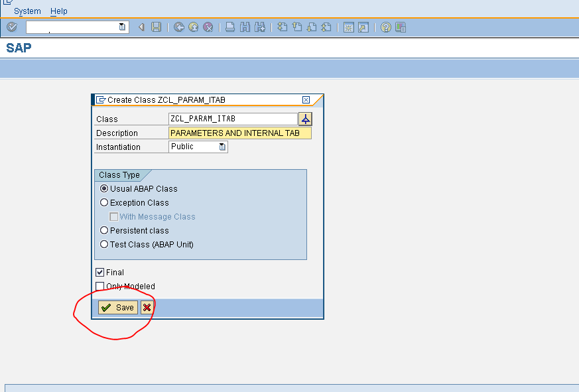The height and width of the screenshot is (392, 579).
Task: Select the Persistent class option
Action: [x=104, y=230]
